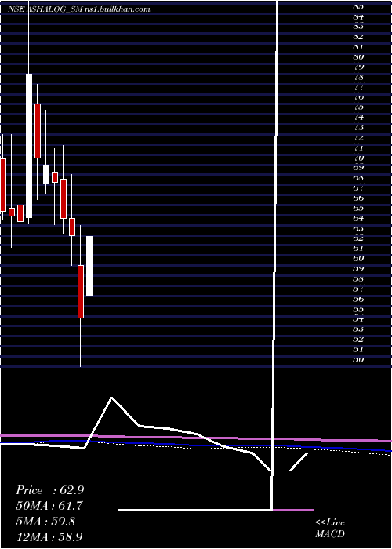Image resolution: width=392 pixels, height=549 pixels.
Task: Click the tallest white candlestick peaking near 78
Action: pyautogui.click(x=29, y=146)
